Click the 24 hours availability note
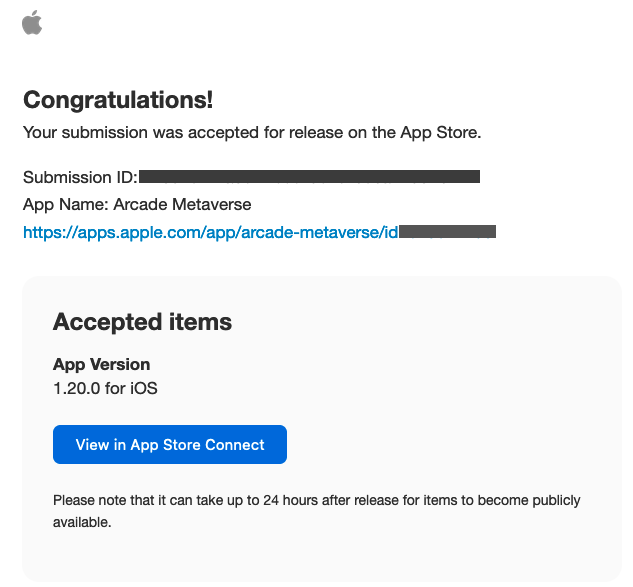 click(x=316, y=511)
